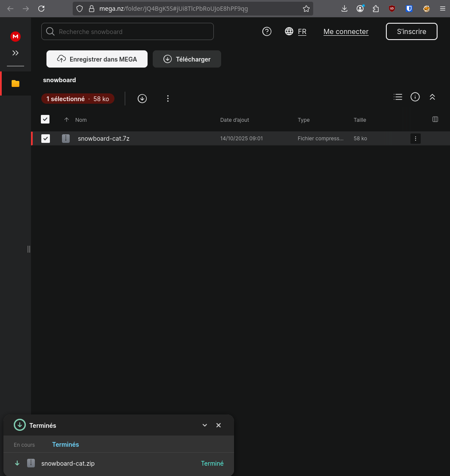This screenshot has width=450, height=476.
Task: Toggle the select-all checkbox in header
Action: click(45, 119)
